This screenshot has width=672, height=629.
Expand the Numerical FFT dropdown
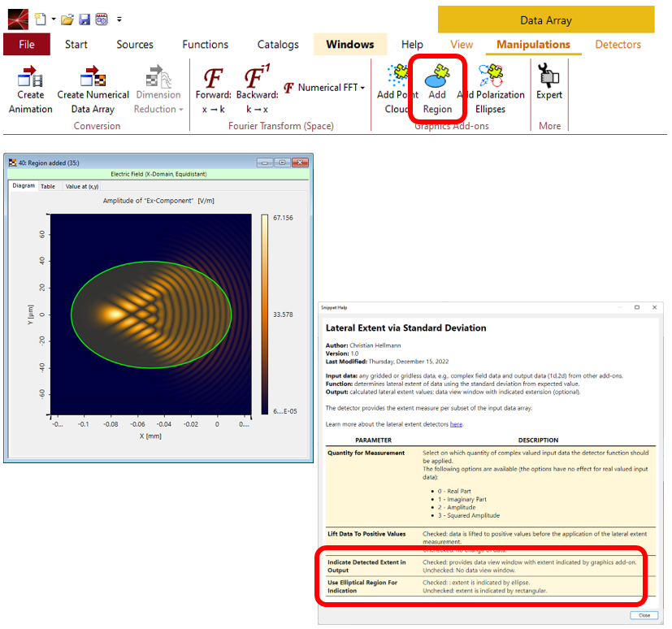pyautogui.click(x=362, y=88)
